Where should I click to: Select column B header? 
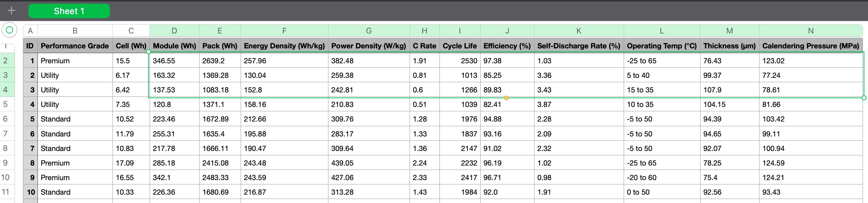point(75,31)
